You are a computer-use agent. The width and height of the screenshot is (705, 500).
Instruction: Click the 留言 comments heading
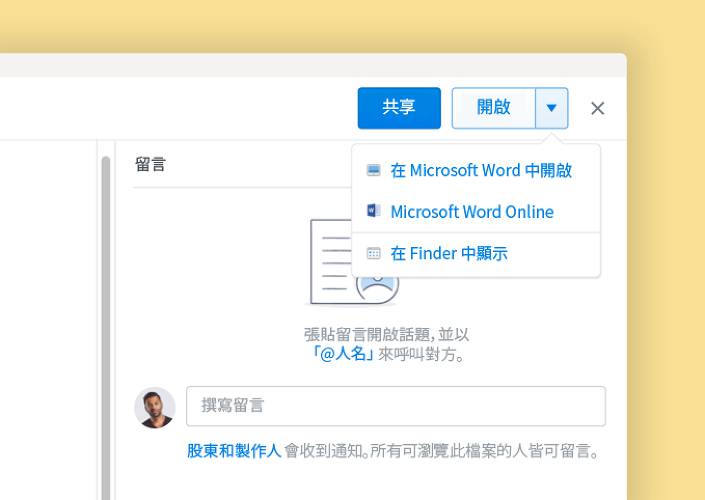151,164
